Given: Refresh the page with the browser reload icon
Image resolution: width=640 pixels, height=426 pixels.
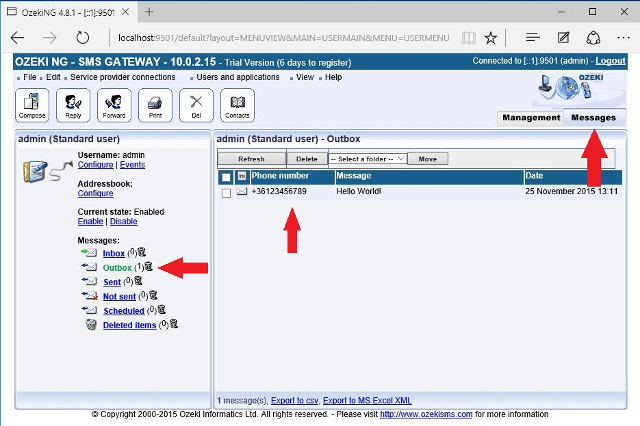Looking at the screenshot, I should pyautogui.click(x=82, y=38).
